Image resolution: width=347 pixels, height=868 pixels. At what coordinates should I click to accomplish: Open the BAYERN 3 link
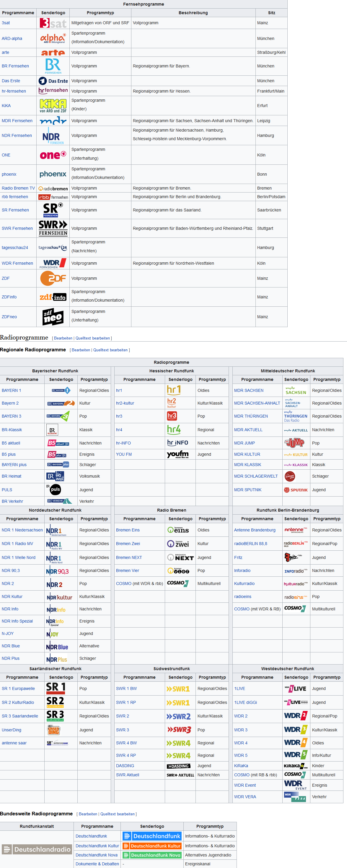click(x=12, y=416)
